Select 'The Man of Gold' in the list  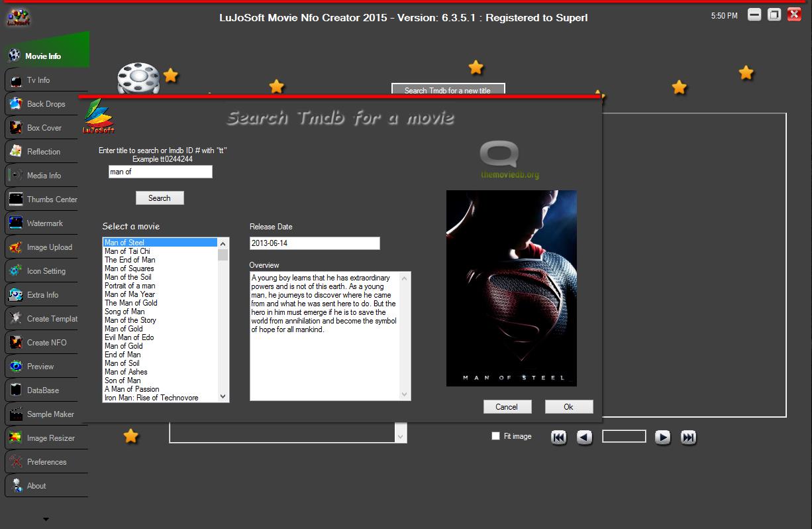(160, 303)
